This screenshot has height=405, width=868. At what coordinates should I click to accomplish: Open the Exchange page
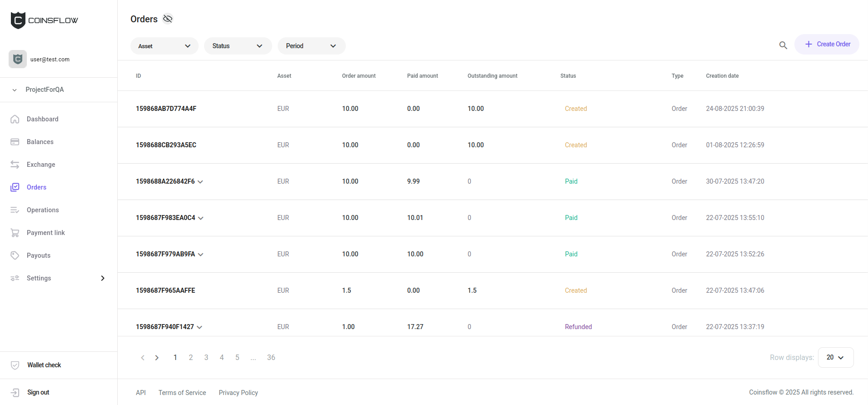41,165
